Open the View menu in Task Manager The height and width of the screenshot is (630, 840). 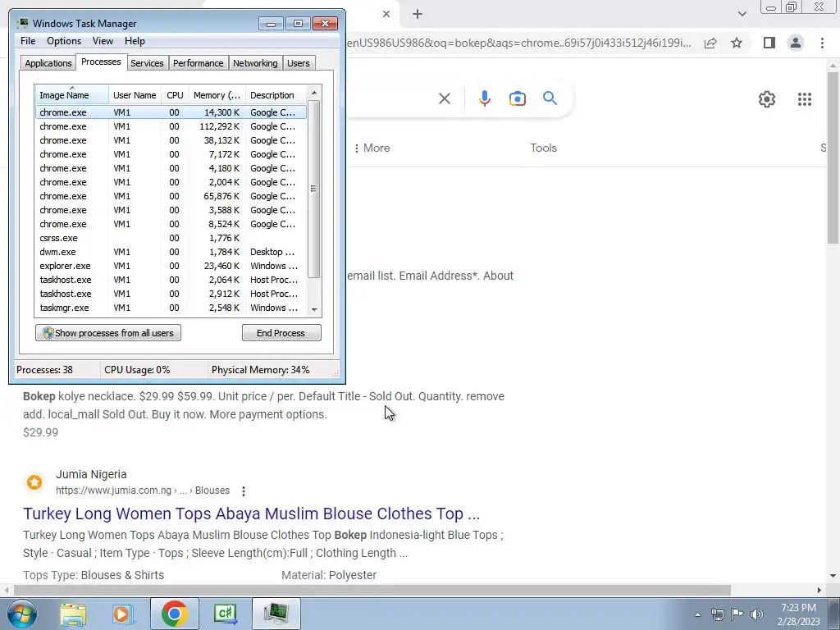point(103,41)
